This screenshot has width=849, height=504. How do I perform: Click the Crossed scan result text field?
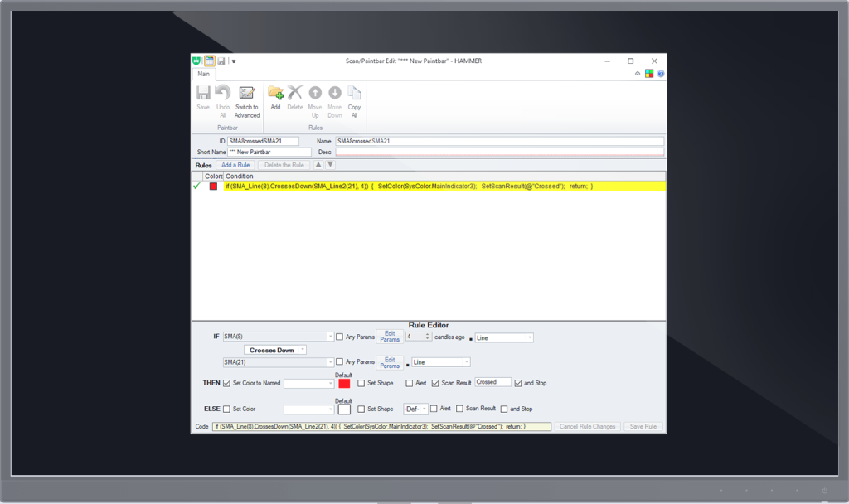coord(492,382)
